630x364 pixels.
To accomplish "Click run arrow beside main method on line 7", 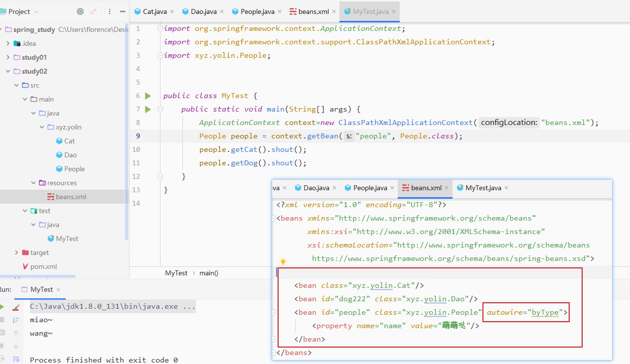I will coord(148,109).
